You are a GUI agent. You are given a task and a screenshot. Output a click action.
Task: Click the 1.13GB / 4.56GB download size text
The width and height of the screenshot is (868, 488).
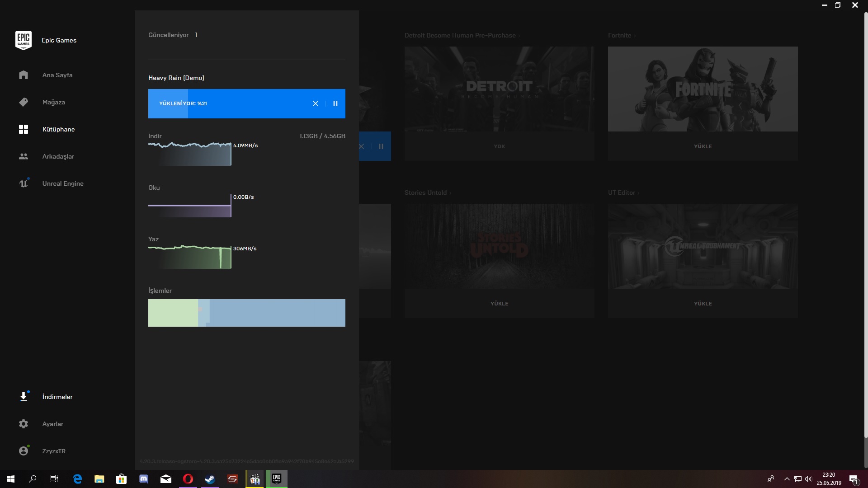point(322,136)
